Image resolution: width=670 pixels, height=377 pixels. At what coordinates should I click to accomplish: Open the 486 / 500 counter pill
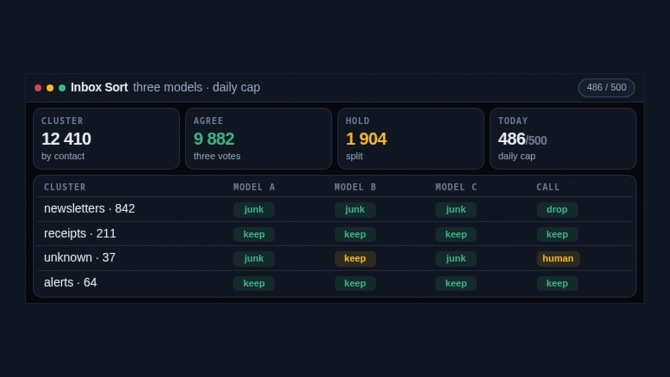(606, 88)
